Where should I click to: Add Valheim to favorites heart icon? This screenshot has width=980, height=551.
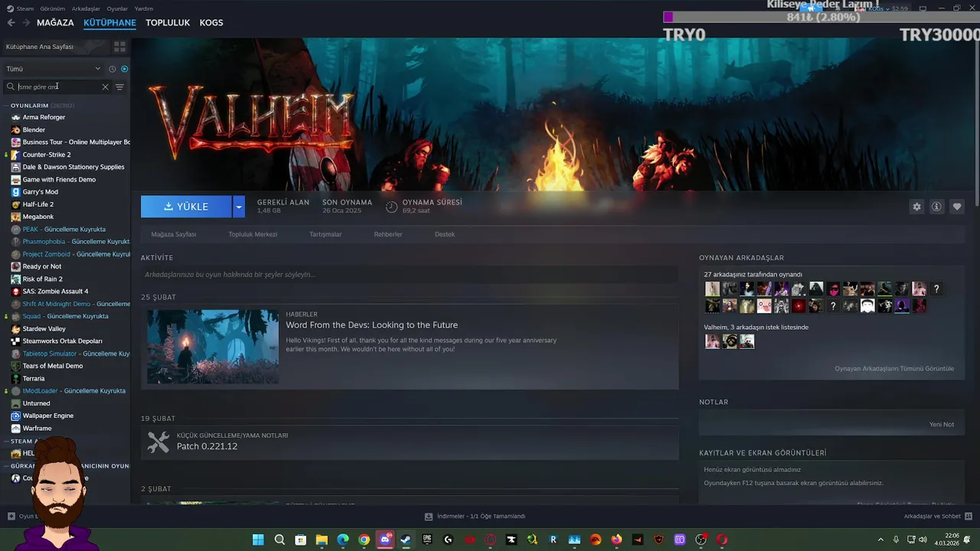point(956,207)
